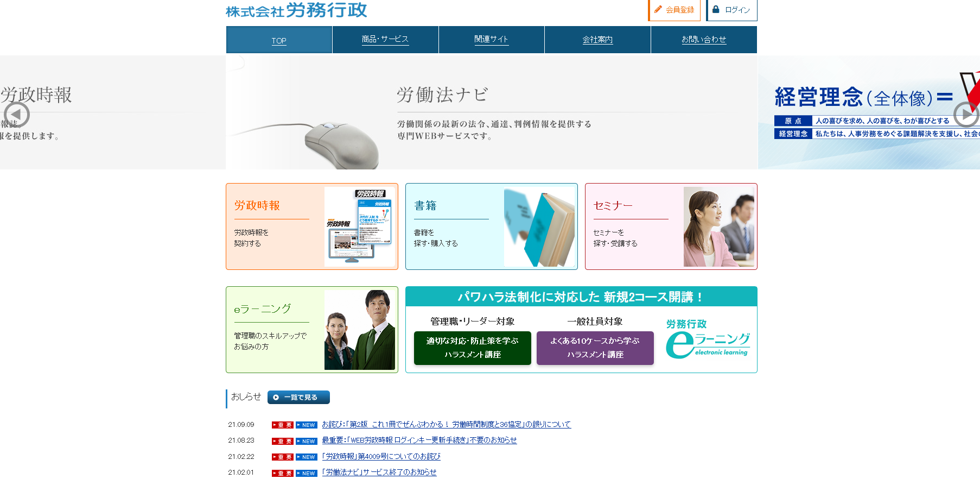Viewport: 980px width, 485px height.
Task: Click the NEW badge on the 21.02.01 row
Action: pyautogui.click(x=307, y=473)
